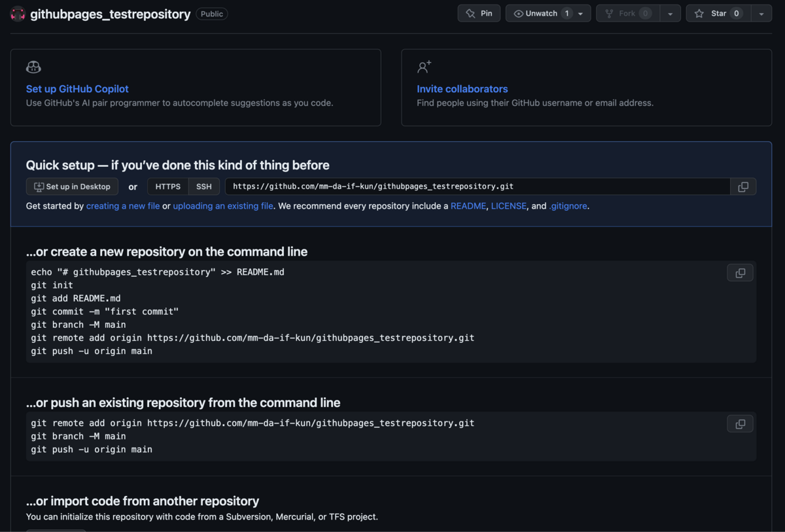
Task: Switch clone URL to SSH
Action: (204, 187)
